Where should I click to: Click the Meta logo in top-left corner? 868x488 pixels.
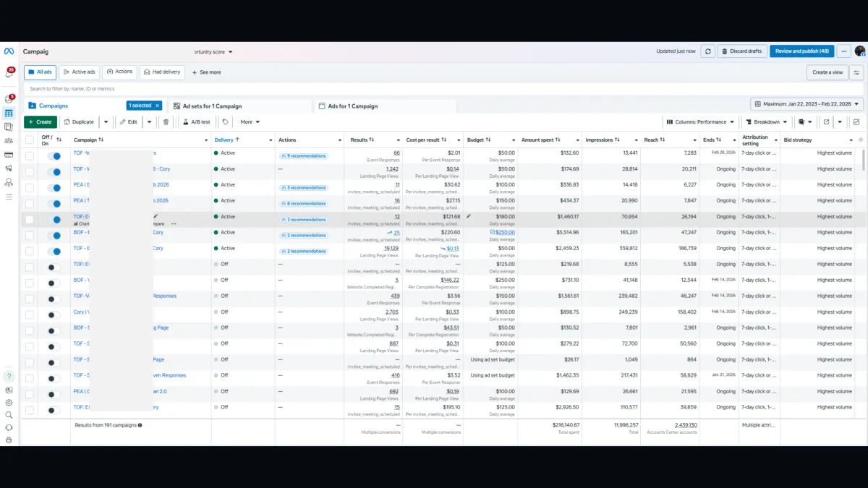9,51
